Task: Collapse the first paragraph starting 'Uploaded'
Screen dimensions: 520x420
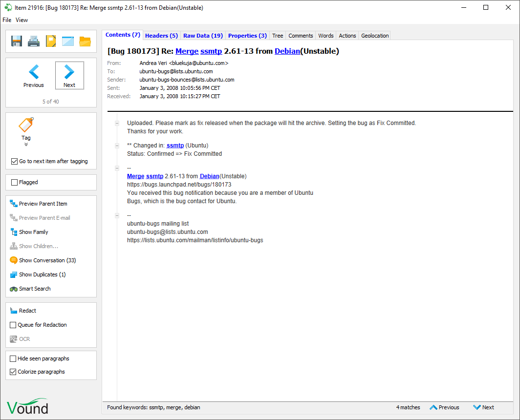Action: pos(117,123)
